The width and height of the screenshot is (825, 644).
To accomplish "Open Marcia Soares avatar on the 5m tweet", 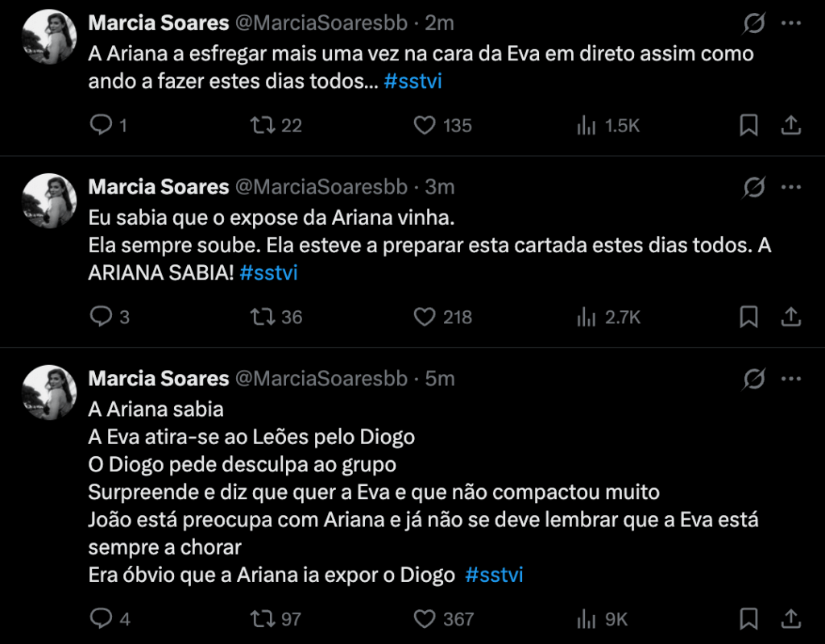I will [49, 391].
